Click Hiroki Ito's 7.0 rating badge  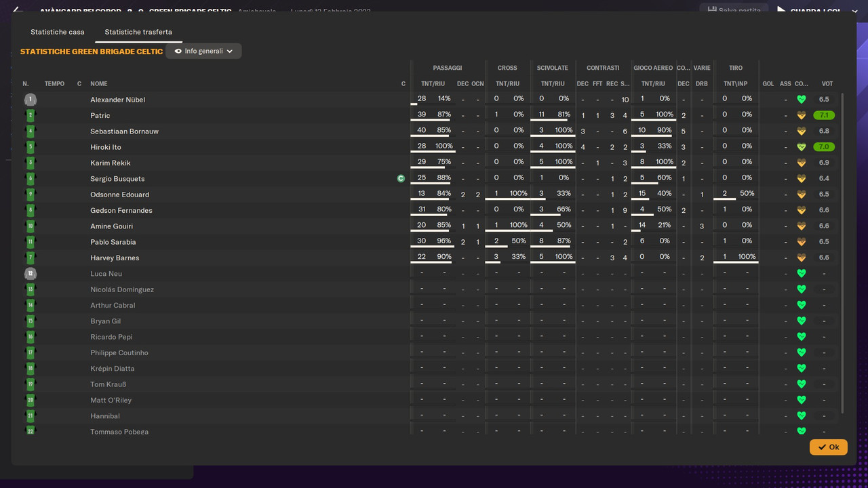[824, 147]
